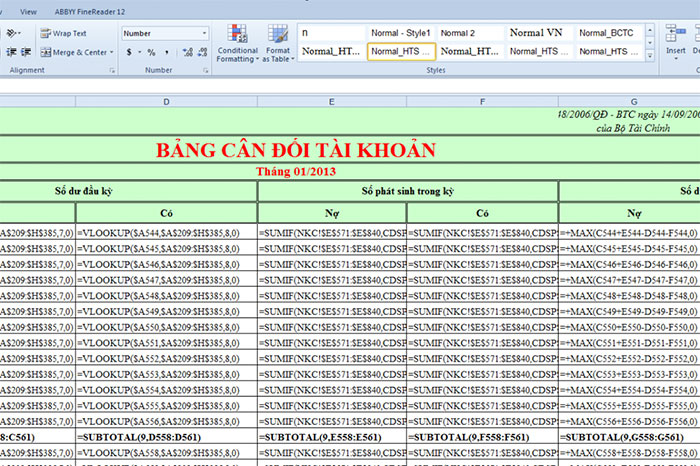This screenshot has width=700, height=466.
Task: Click Increase Indent icon
Action: (x=25, y=52)
